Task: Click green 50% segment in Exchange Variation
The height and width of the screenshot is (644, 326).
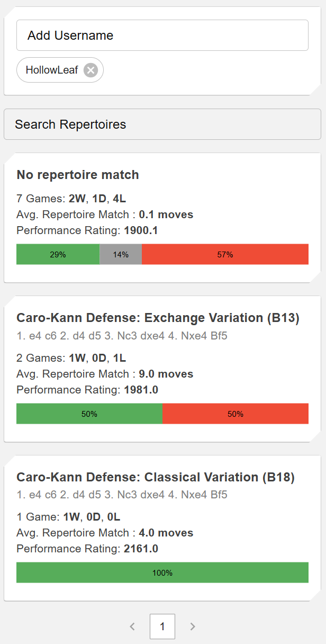Action: pos(89,414)
